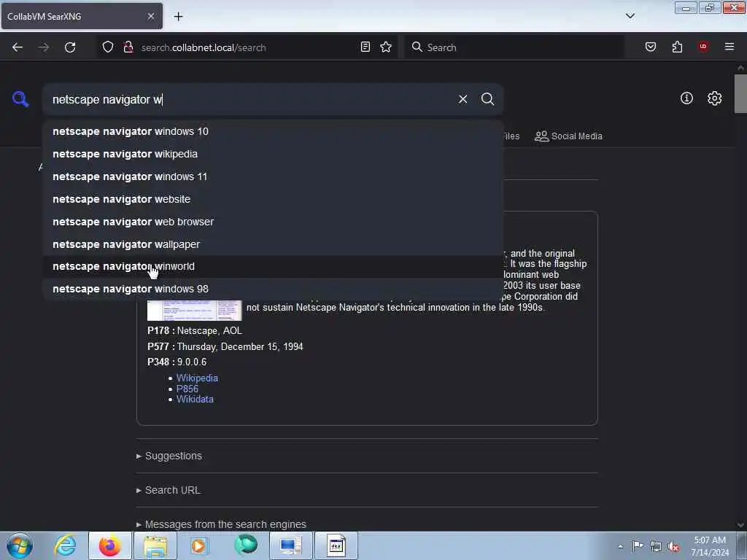The width and height of the screenshot is (747, 560).
Task: Open the network tray icon
Action: [x=656, y=546]
